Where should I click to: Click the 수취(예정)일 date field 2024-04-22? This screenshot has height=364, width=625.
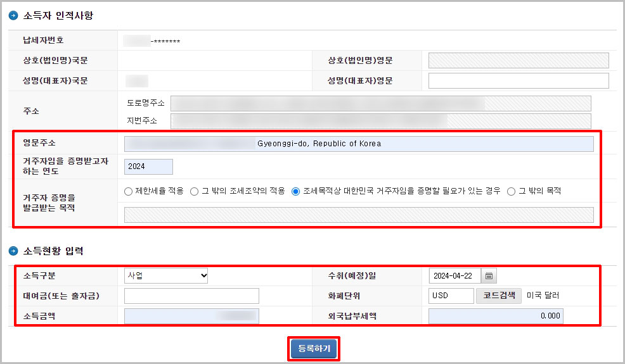point(454,275)
